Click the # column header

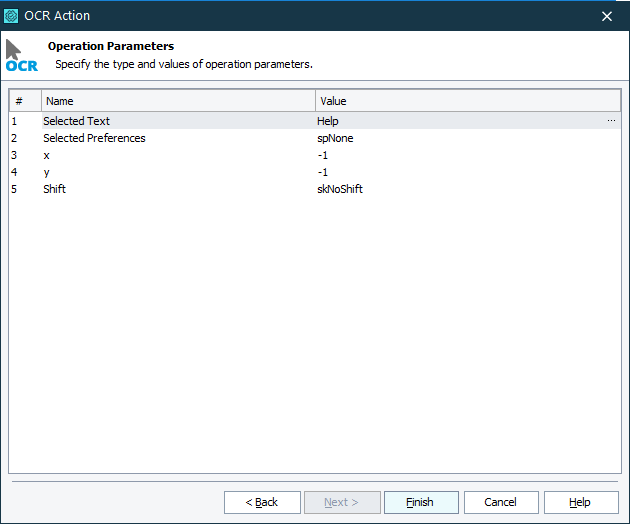point(25,101)
